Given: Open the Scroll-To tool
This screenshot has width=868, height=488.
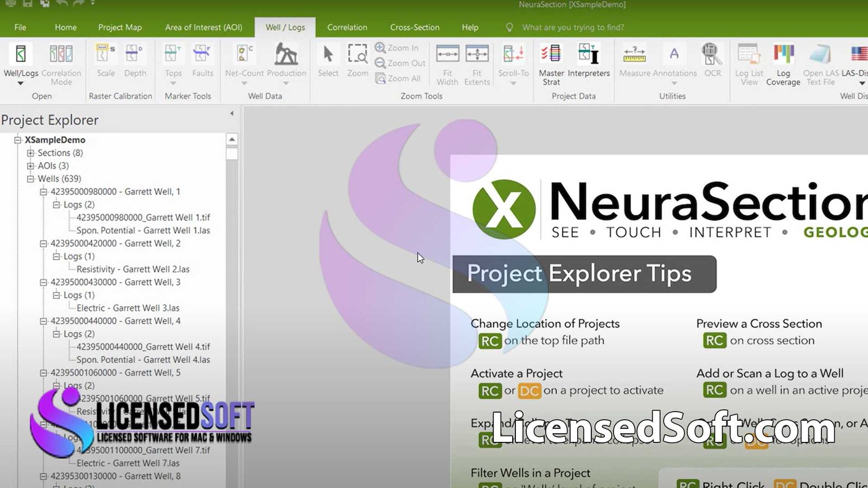Looking at the screenshot, I should (x=513, y=61).
